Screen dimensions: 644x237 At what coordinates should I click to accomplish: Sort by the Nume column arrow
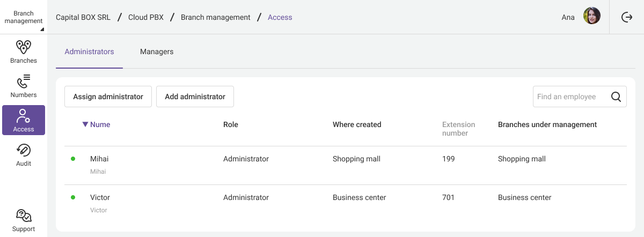click(x=85, y=124)
